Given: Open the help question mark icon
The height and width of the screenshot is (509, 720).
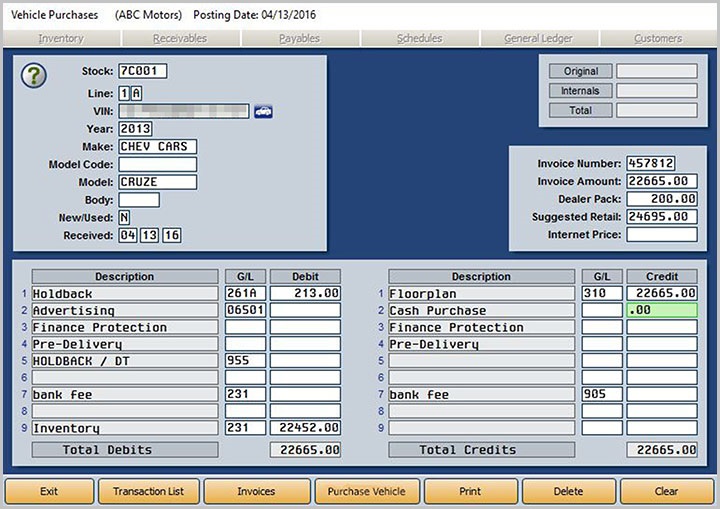Looking at the screenshot, I should pyautogui.click(x=34, y=75).
